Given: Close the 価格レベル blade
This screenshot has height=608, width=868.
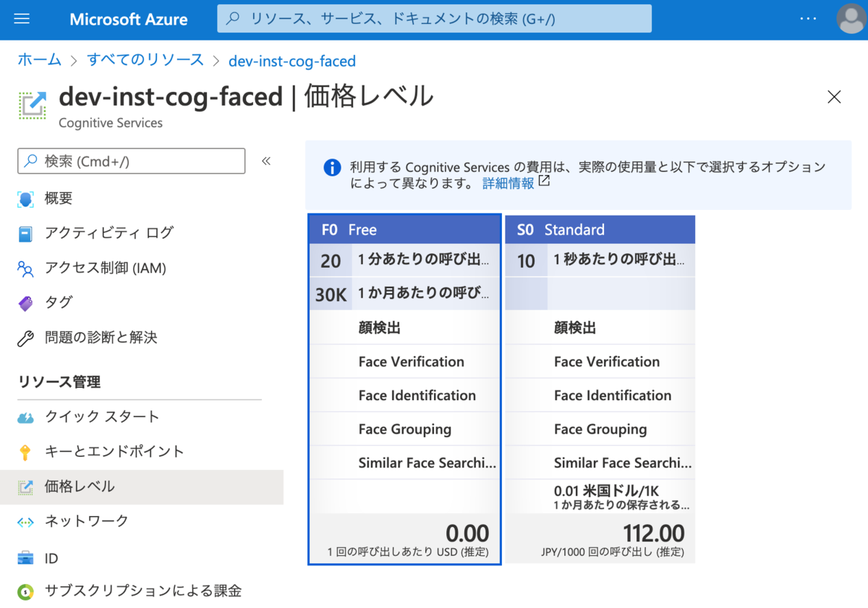Looking at the screenshot, I should point(834,97).
